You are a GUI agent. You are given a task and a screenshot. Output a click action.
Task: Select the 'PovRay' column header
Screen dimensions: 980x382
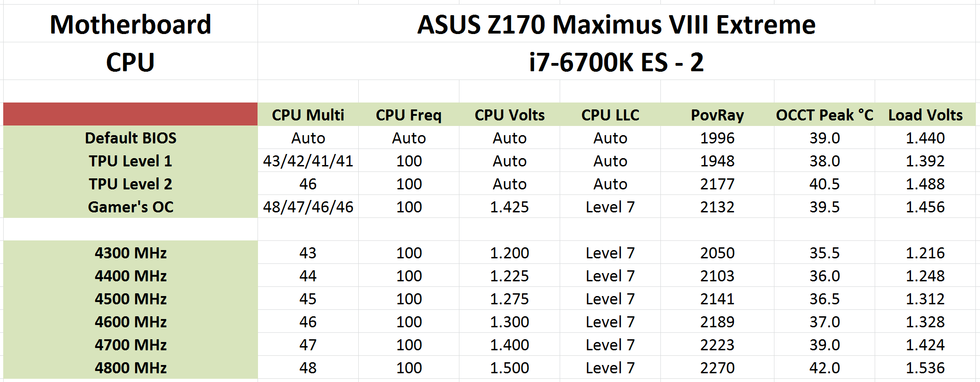coord(717,114)
